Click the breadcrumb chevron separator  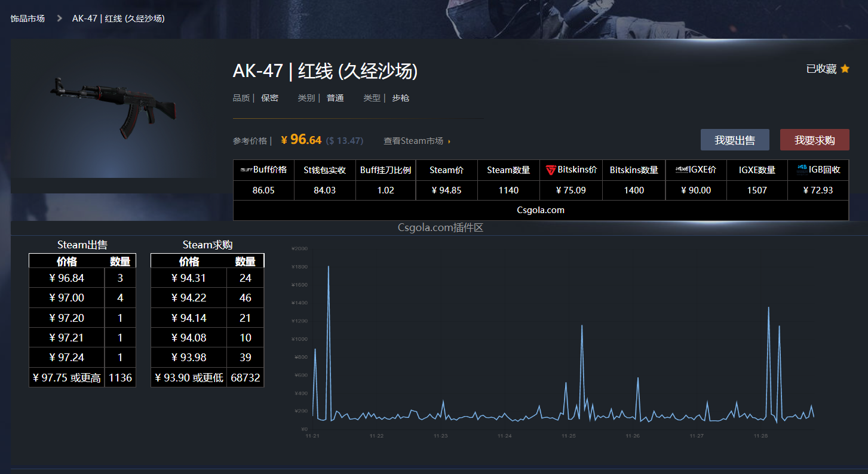(59, 19)
